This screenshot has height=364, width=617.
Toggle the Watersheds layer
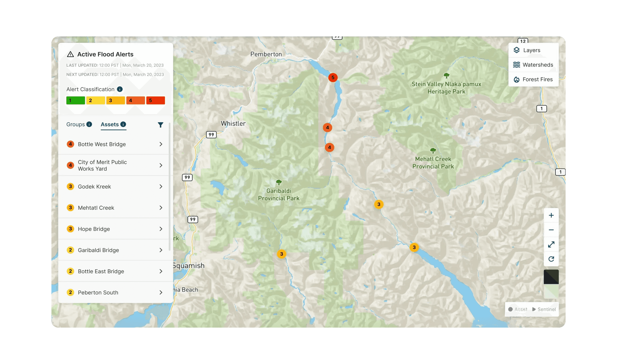(x=533, y=65)
